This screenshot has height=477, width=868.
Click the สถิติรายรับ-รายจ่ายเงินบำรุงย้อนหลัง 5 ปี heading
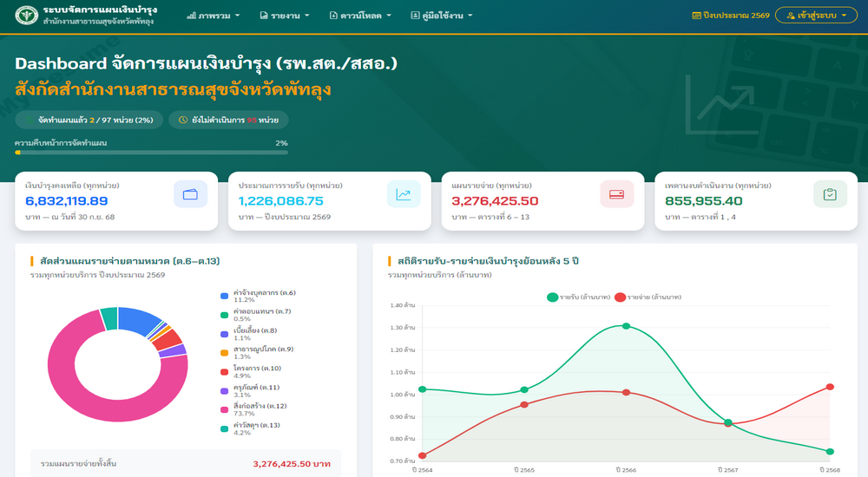coord(488,261)
